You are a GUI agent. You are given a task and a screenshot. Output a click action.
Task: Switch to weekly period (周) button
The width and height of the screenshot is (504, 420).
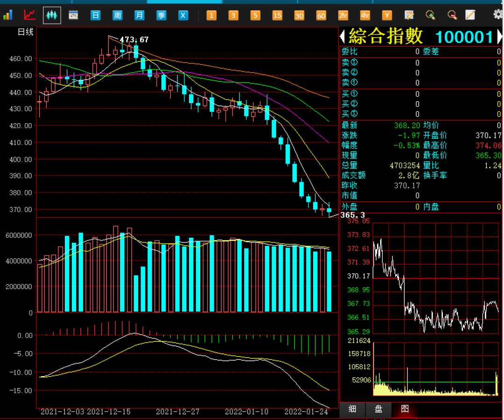pos(117,15)
